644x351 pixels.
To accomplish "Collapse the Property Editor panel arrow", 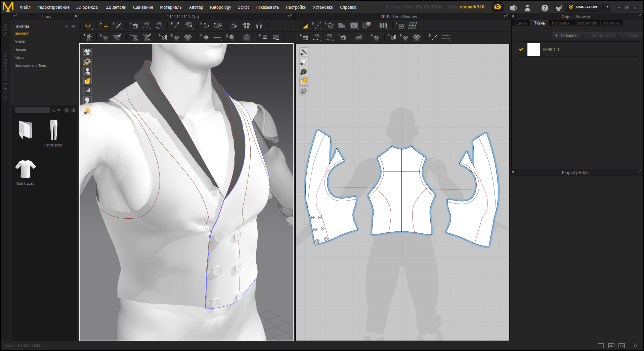I will tap(513, 172).
